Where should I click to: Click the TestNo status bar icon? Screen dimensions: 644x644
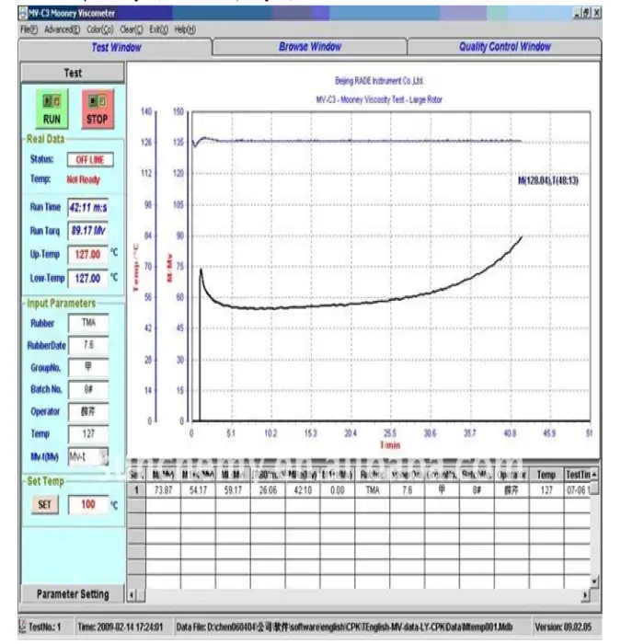click(x=23, y=626)
